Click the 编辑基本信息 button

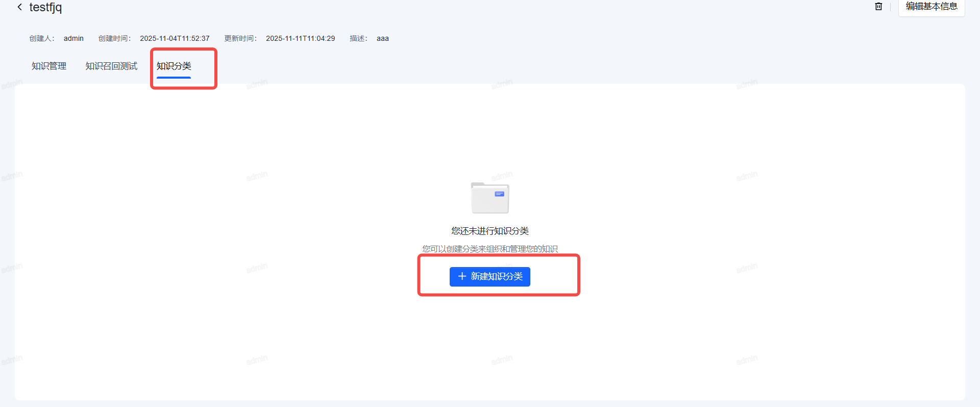click(x=932, y=7)
